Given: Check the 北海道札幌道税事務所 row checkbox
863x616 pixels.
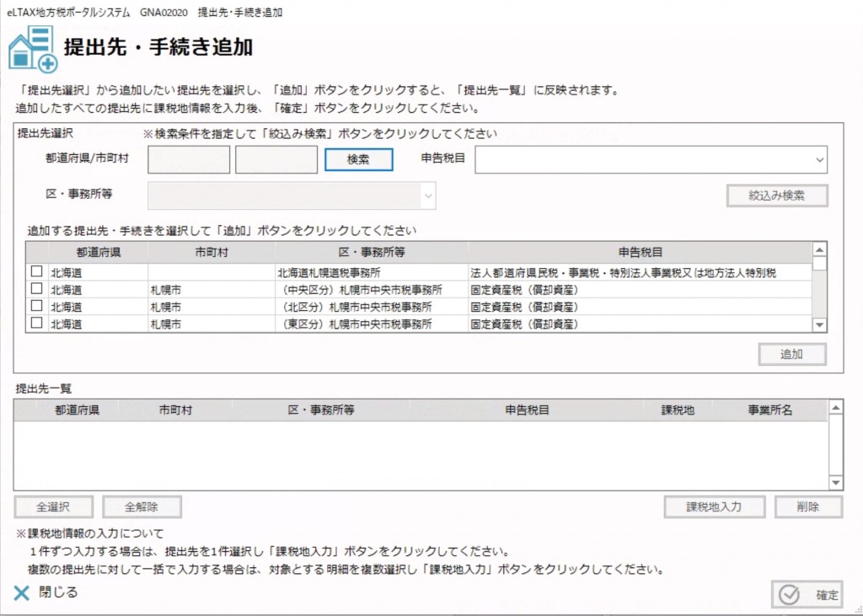Looking at the screenshot, I should tap(36, 272).
